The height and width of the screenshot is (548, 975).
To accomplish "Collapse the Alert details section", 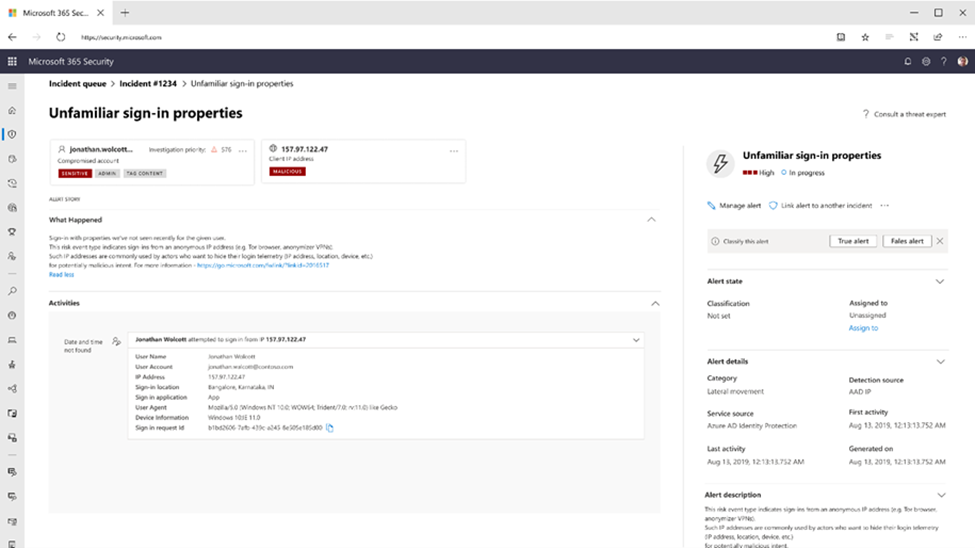I will coord(940,362).
